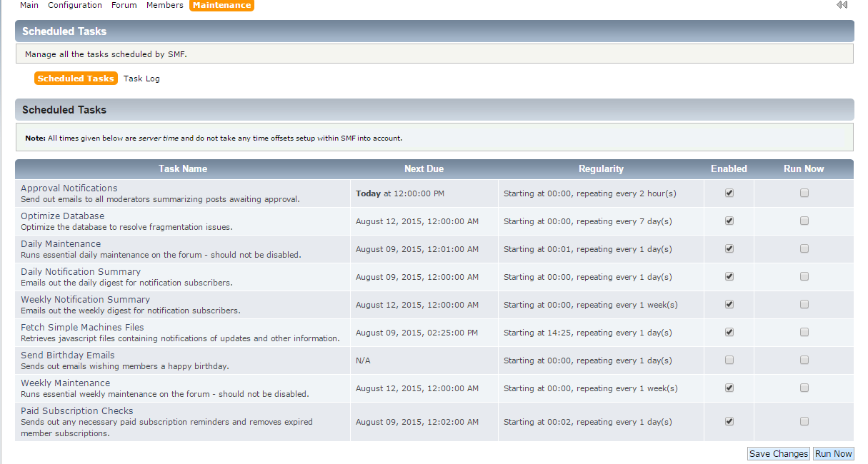Open the Optimize Database task link
Image resolution: width=868 pixels, height=464 pixels.
62,216
